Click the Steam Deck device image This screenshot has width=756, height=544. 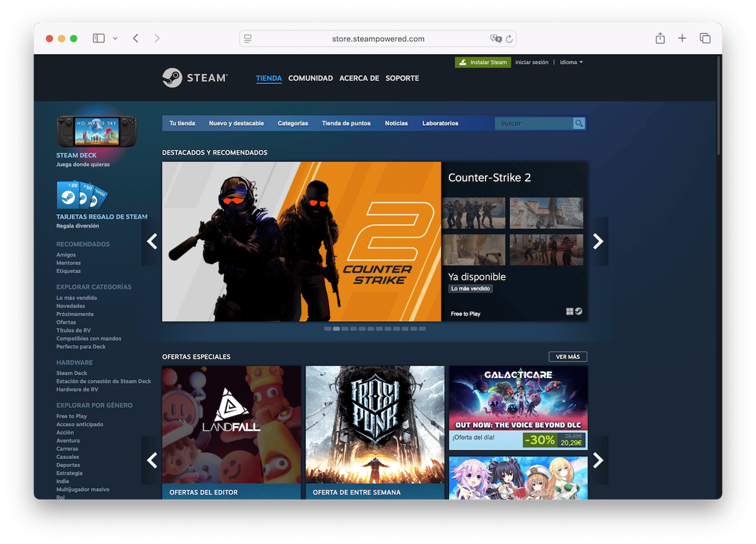pyautogui.click(x=97, y=131)
